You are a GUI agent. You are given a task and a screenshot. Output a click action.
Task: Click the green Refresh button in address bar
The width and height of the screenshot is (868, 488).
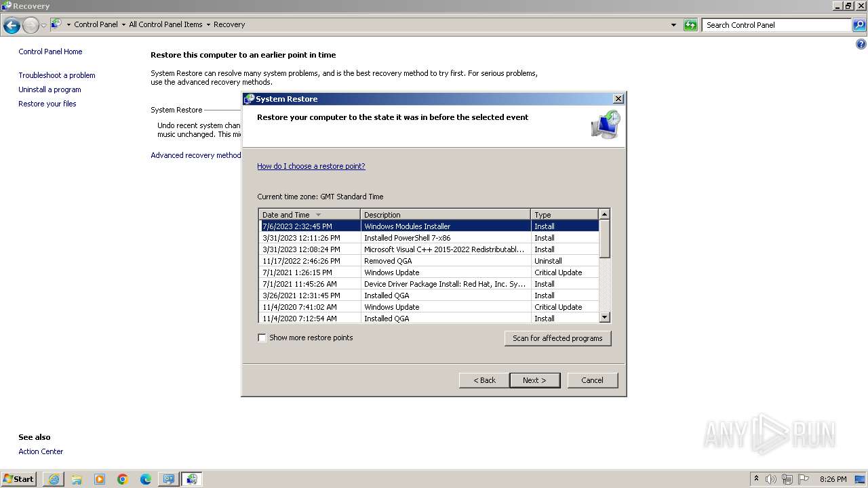click(690, 25)
